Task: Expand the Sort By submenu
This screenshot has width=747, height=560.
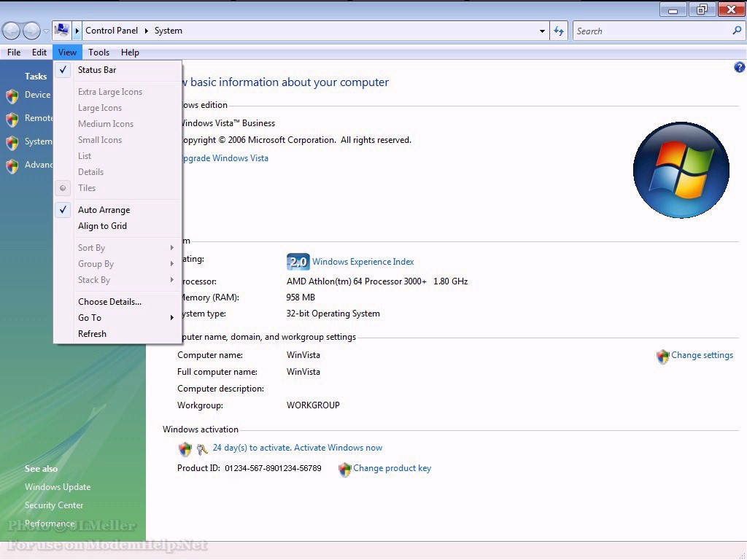Action: pyautogui.click(x=117, y=248)
